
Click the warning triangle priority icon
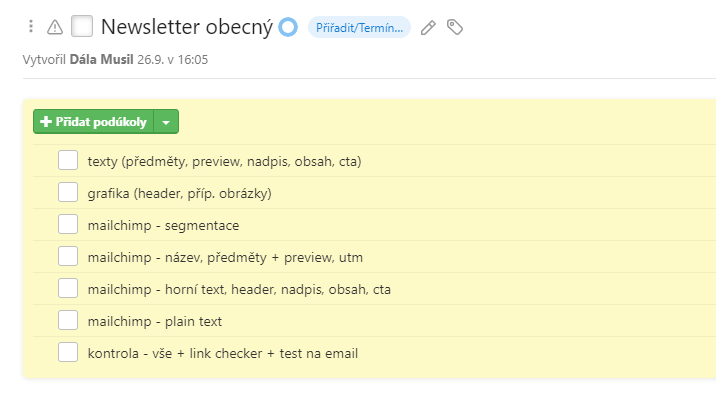(x=55, y=27)
